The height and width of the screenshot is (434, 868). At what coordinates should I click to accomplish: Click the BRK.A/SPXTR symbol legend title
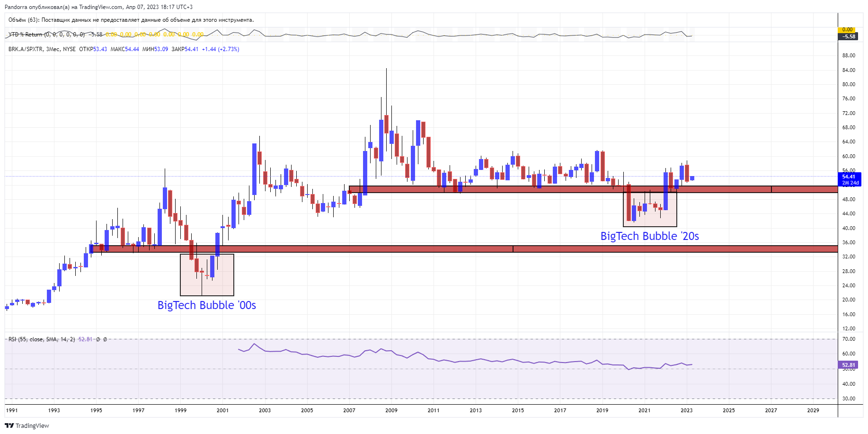point(42,49)
